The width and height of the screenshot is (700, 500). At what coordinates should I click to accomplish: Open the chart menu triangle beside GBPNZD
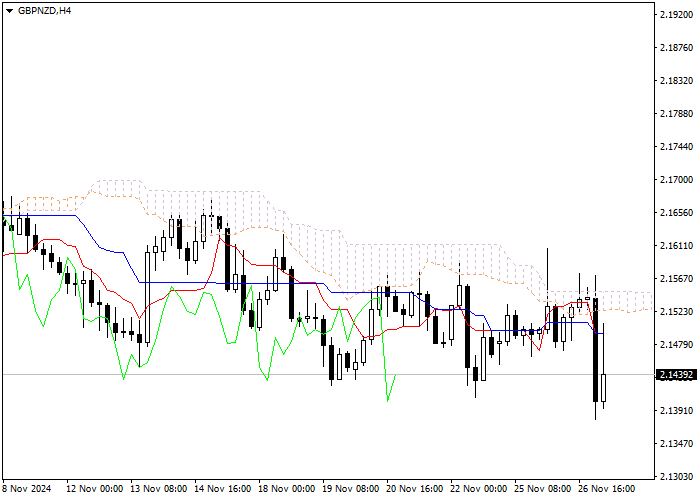tap(9, 11)
